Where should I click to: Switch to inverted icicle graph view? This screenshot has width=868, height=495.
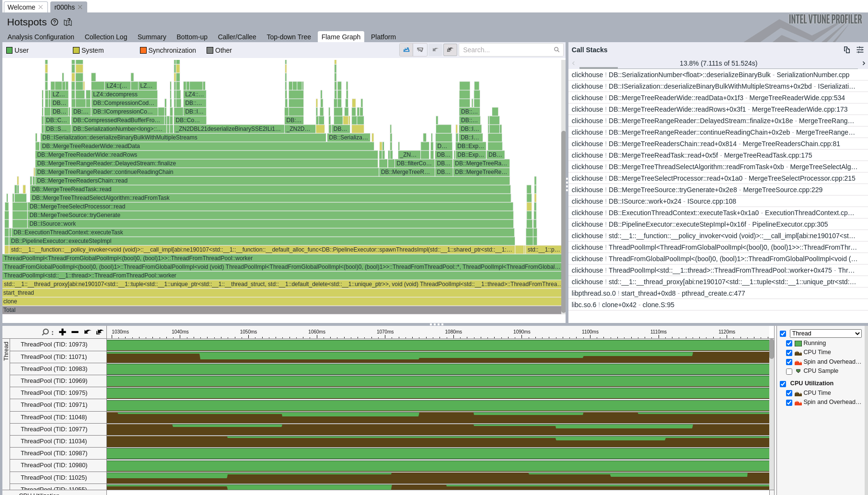420,50
